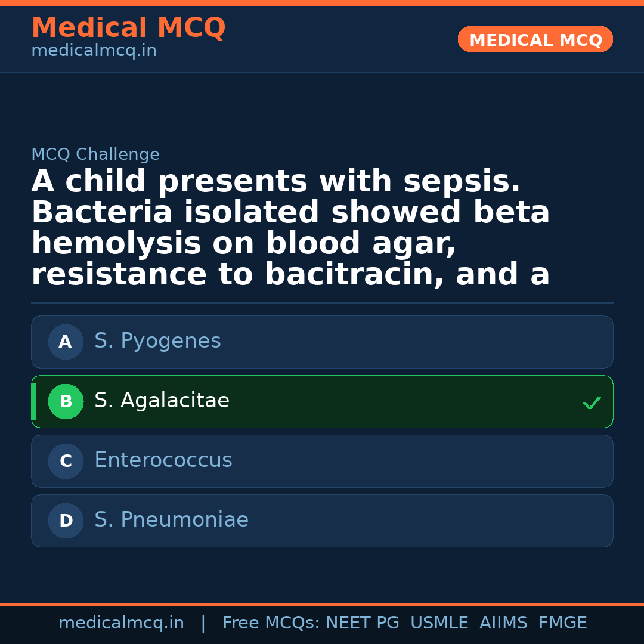The image size is (644, 644).
Task: Choose the Enterococcus answer text
Action: coord(163,461)
